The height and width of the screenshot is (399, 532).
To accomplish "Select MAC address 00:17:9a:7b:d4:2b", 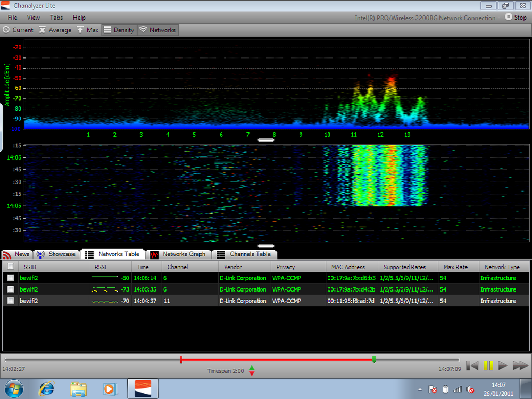I will click(352, 289).
